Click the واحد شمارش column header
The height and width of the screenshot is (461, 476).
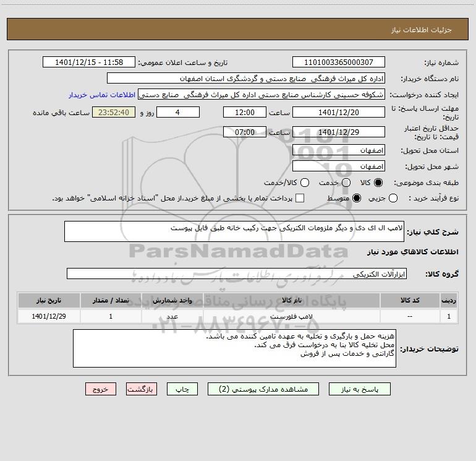point(172,300)
